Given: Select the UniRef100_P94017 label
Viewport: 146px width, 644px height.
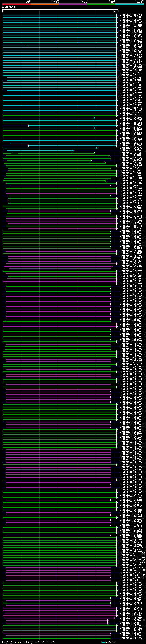Looking at the screenshot, I should pos(131,55).
